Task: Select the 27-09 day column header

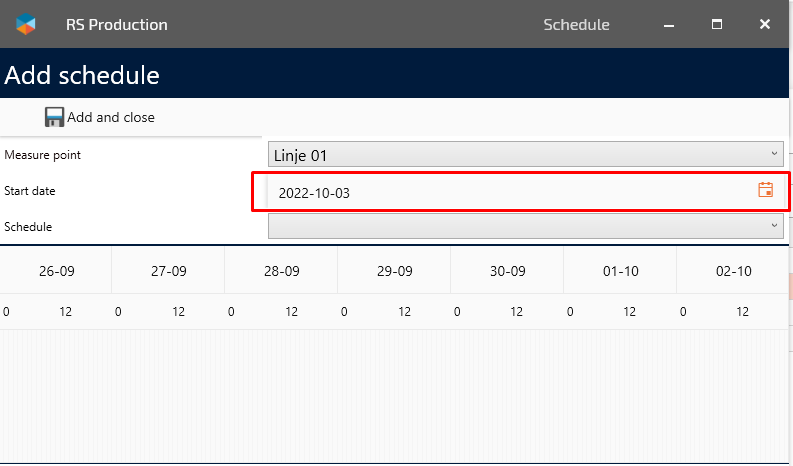Action: [169, 271]
